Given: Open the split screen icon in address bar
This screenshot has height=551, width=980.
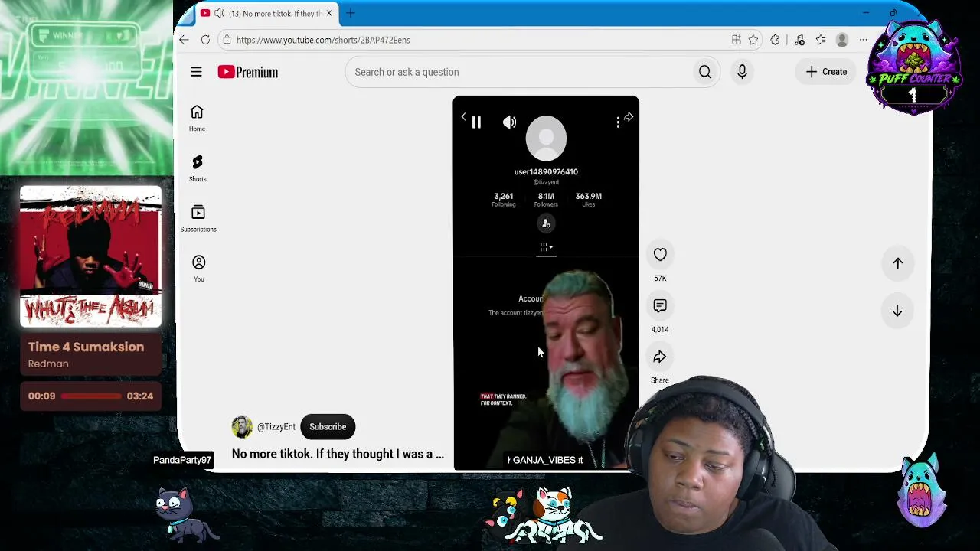Looking at the screenshot, I should [736, 40].
